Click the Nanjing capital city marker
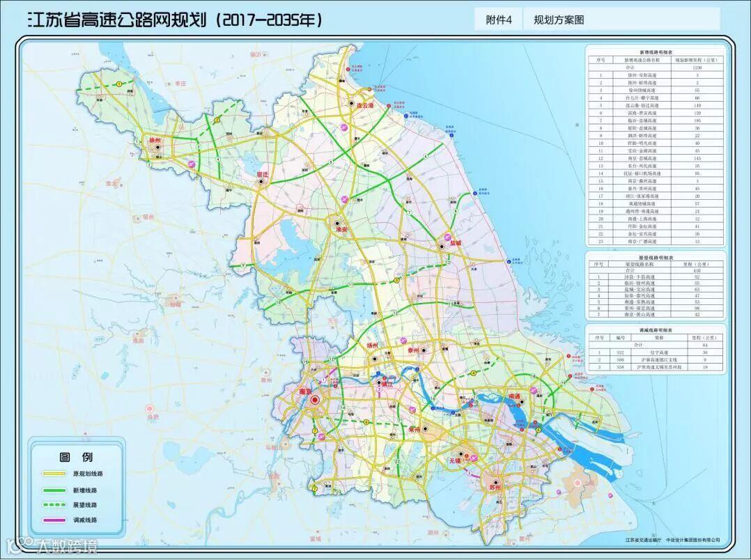Viewport: 751px width, 560px height. point(314,400)
